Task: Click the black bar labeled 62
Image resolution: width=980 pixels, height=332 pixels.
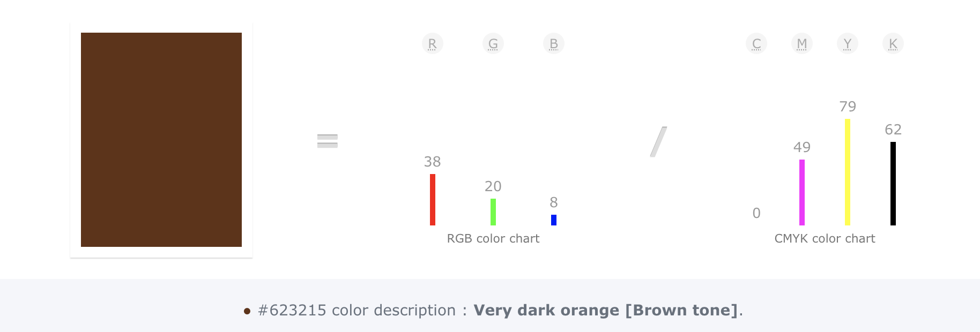Action: tap(893, 183)
